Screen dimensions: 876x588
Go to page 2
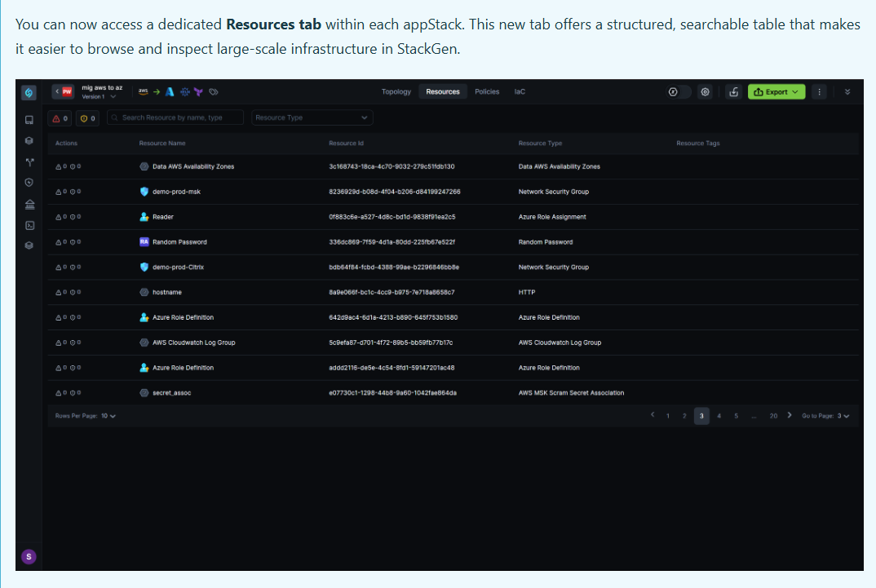[x=684, y=416]
